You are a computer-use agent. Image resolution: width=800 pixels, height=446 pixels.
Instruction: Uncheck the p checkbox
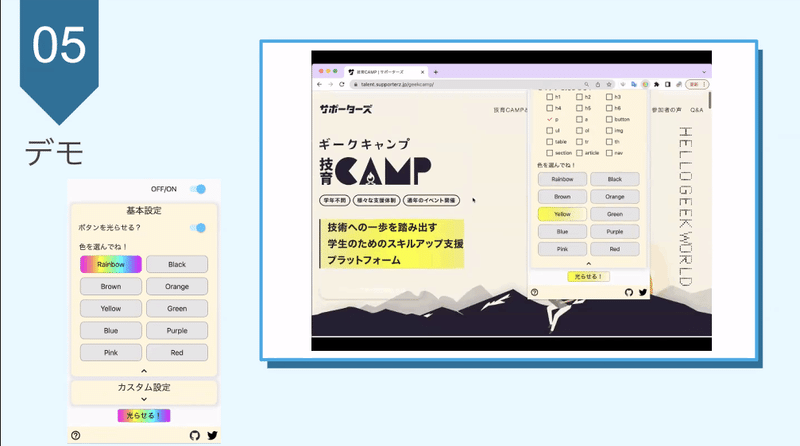pyautogui.click(x=549, y=119)
